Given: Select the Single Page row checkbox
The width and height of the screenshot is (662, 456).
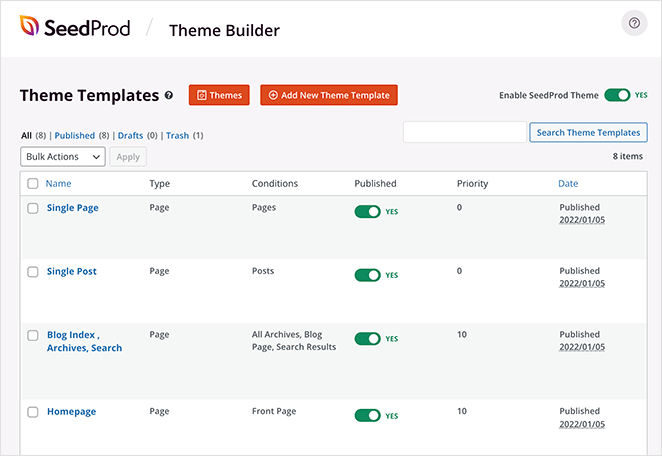Looking at the screenshot, I should pyautogui.click(x=33, y=208).
